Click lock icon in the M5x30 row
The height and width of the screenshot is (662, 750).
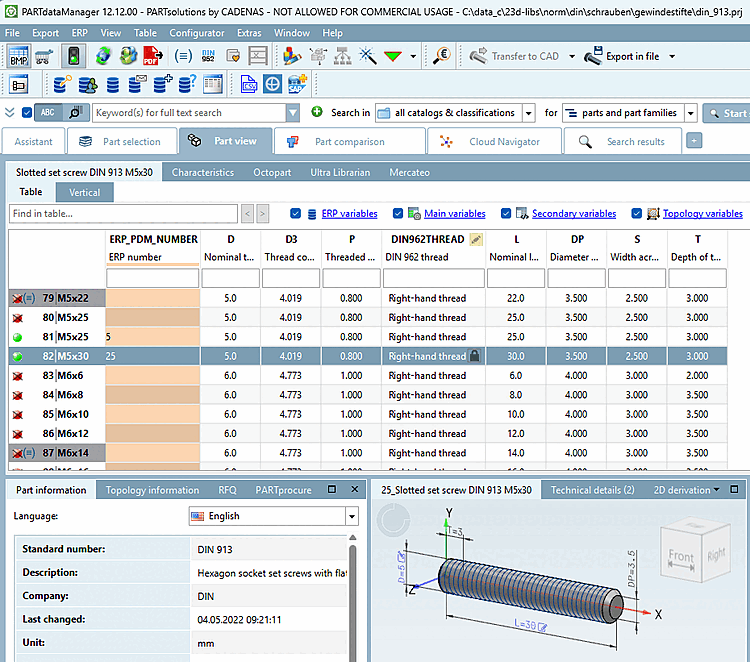pos(474,356)
